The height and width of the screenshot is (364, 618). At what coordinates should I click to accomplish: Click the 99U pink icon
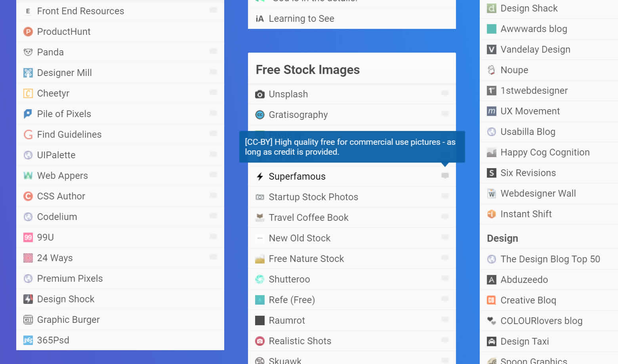point(28,237)
